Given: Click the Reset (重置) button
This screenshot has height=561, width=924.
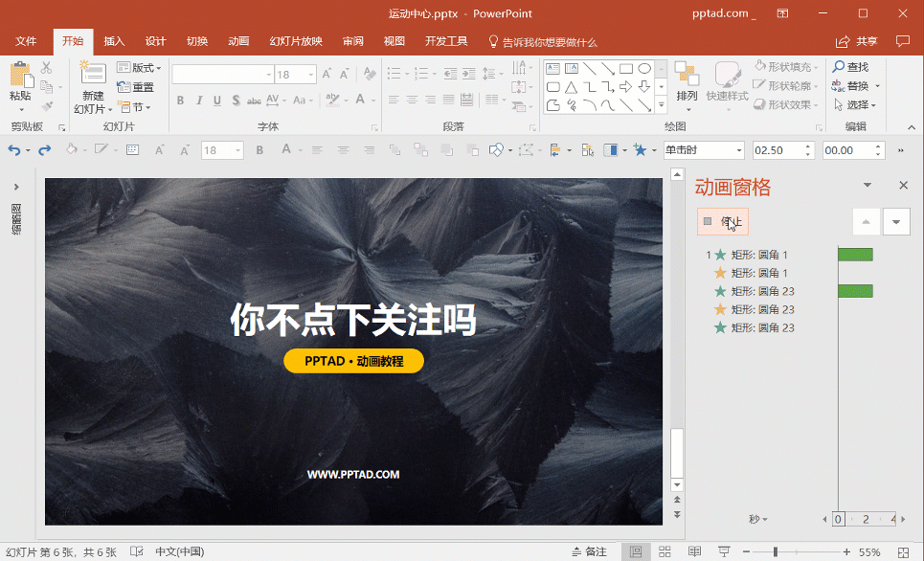Looking at the screenshot, I should (136, 87).
